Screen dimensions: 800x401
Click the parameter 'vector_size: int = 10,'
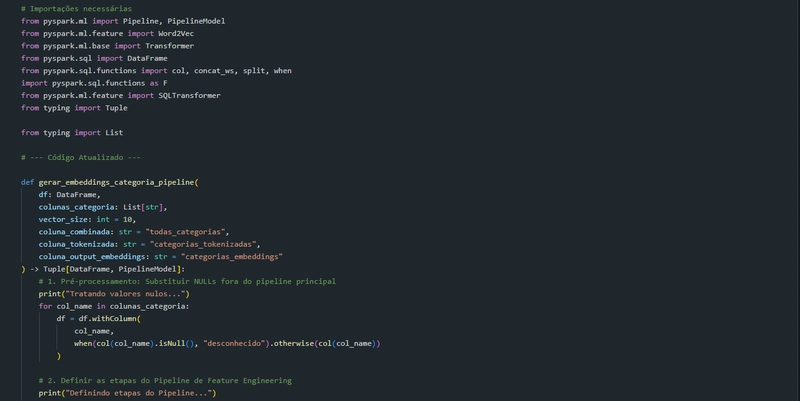pos(87,219)
